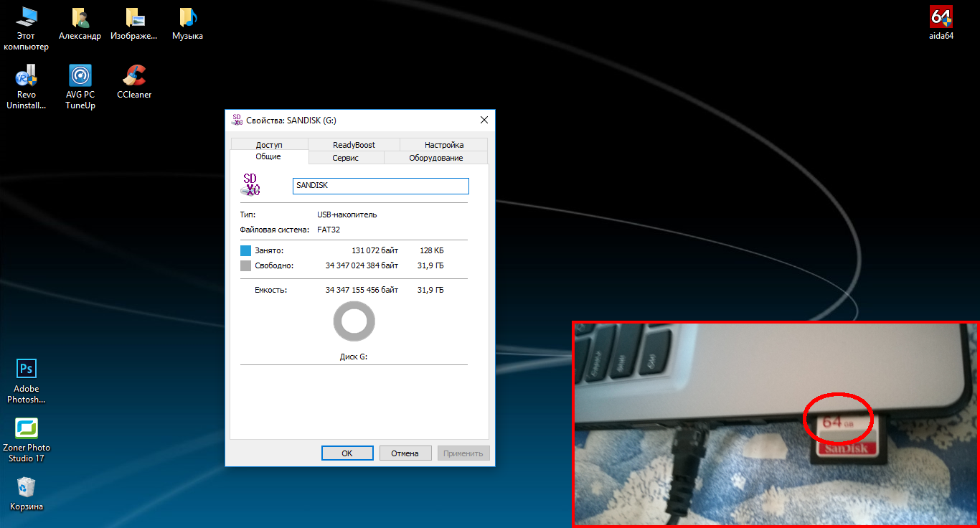Click the SD card laptop photo

tap(776, 424)
